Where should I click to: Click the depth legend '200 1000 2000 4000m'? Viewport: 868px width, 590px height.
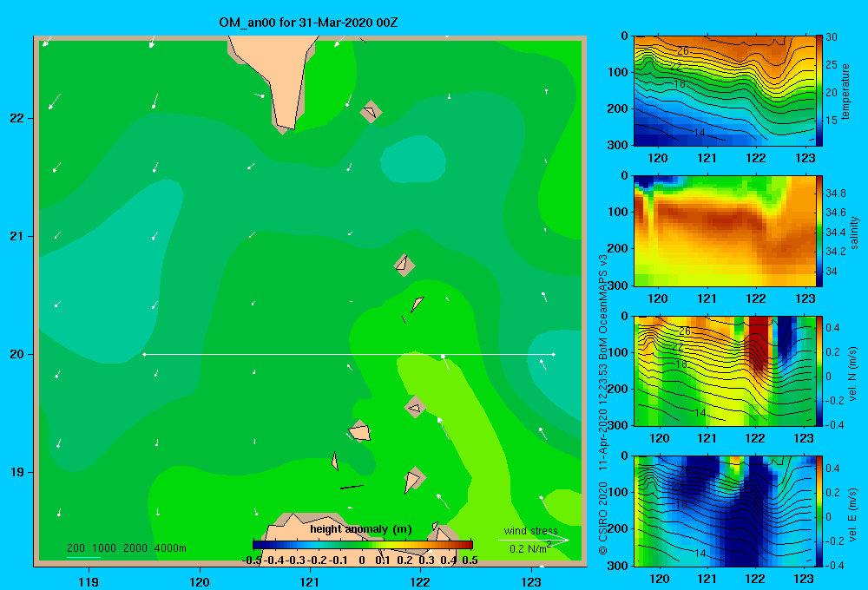coord(126,548)
